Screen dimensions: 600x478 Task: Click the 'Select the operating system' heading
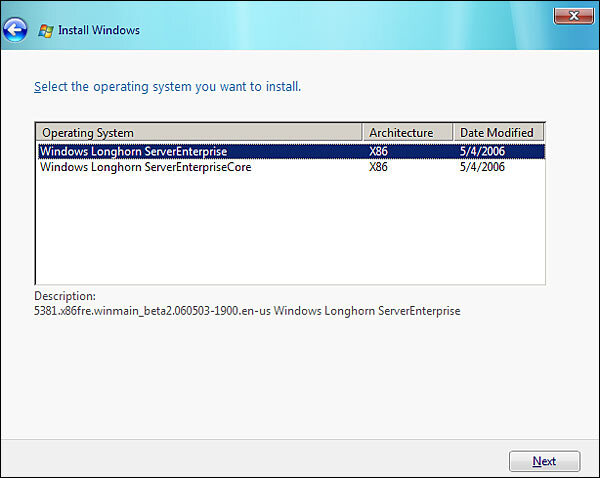tap(167, 87)
